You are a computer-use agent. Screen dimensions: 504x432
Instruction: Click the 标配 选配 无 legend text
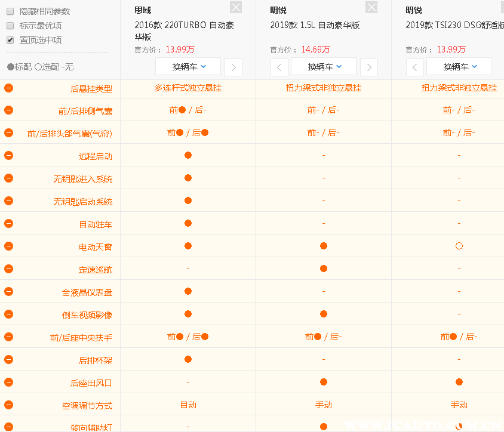tap(41, 67)
